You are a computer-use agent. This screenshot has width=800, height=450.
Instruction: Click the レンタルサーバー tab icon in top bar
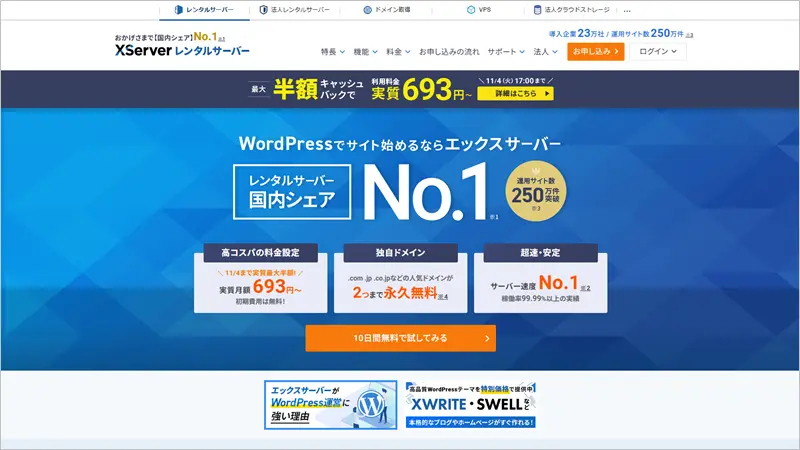(180, 11)
